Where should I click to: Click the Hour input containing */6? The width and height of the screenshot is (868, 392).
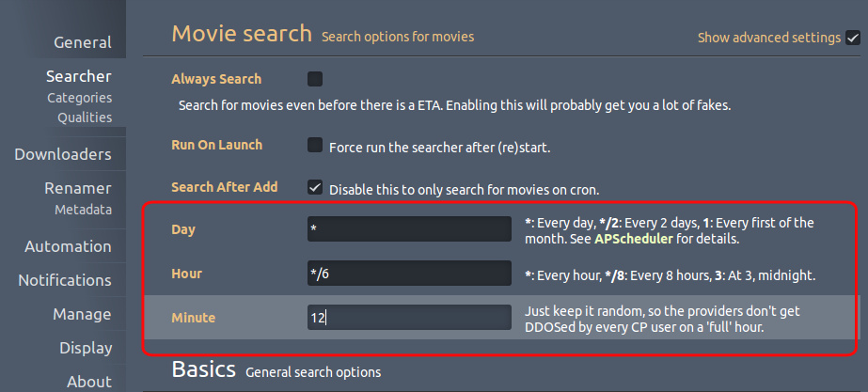(409, 273)
